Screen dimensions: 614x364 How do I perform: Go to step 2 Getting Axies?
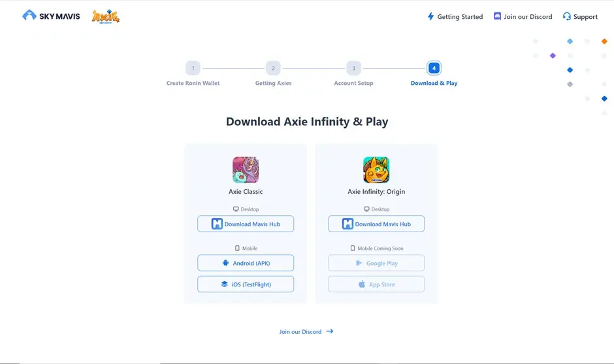273,68
